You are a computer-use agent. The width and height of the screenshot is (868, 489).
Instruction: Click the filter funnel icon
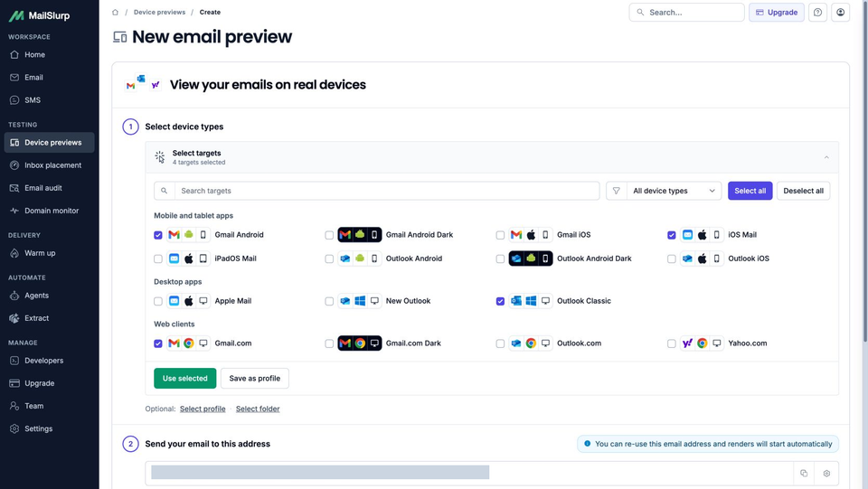[x=616, y=191]
